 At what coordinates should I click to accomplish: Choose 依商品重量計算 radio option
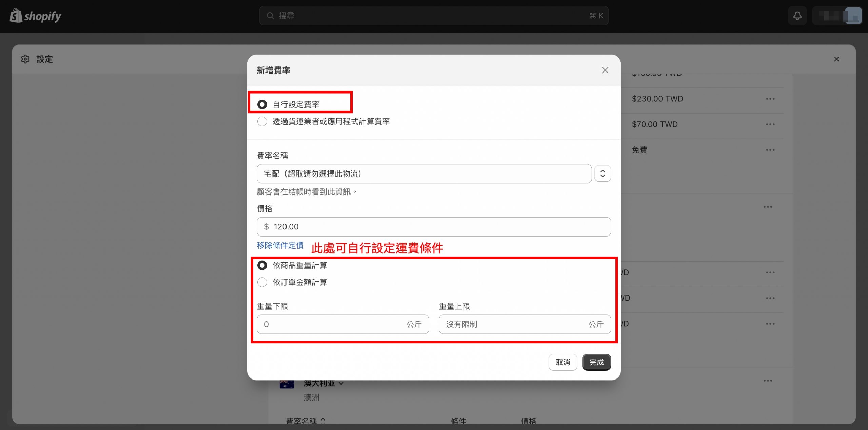coord(262,265)
